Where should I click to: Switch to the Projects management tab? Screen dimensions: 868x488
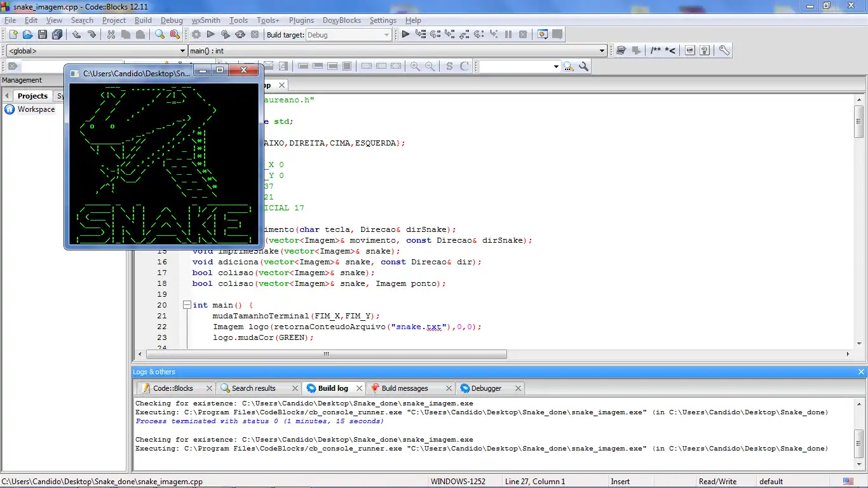32,96
